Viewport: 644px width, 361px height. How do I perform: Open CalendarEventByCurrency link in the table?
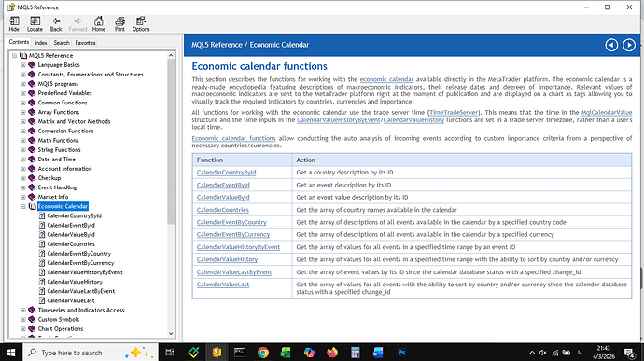tap(233, 234)
